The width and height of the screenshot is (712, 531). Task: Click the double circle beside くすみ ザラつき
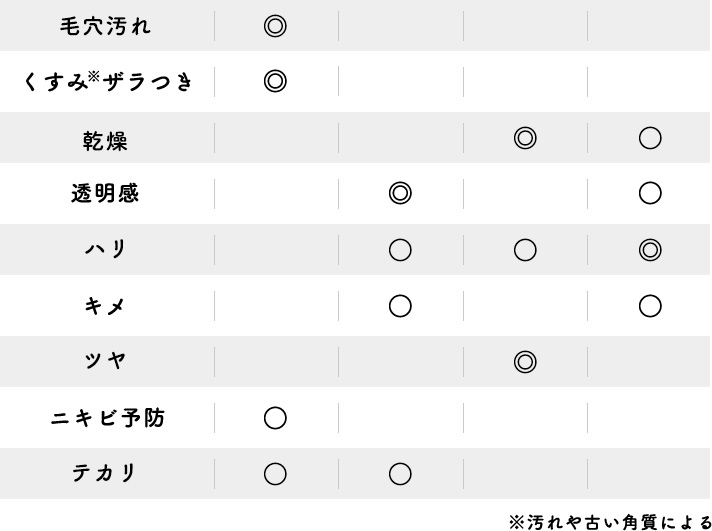[275, 81]
